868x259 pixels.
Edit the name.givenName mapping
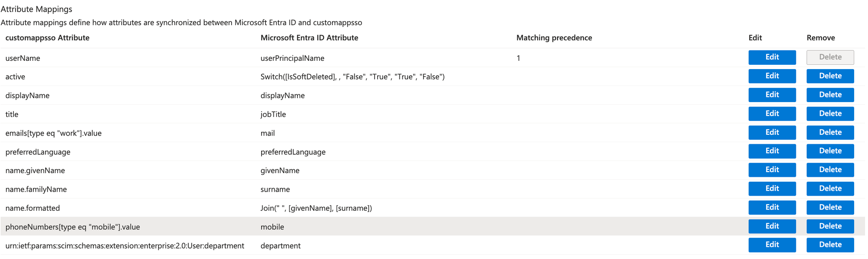[x=772, y=170]
